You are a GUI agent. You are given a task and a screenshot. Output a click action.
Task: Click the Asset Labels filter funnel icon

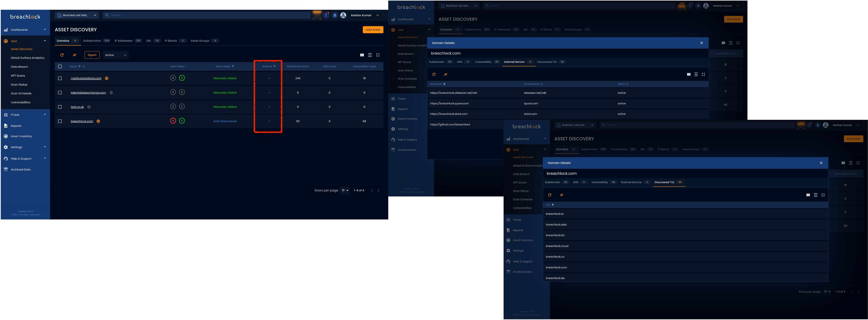pos(233,66)
